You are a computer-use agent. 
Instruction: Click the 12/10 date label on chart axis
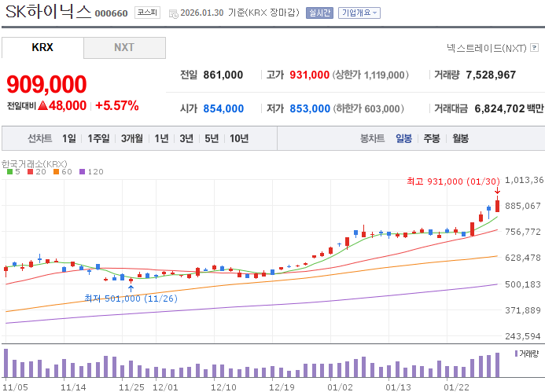point(223,387)
